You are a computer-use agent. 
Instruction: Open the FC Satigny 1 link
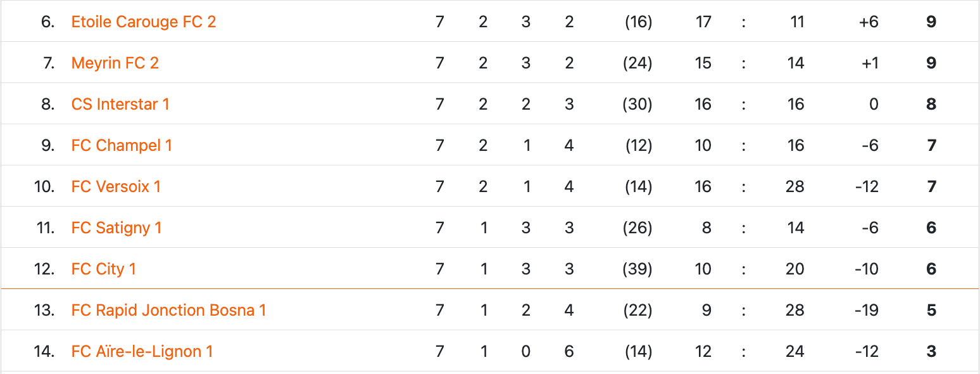pyautogui.click(x=116, y=228)
